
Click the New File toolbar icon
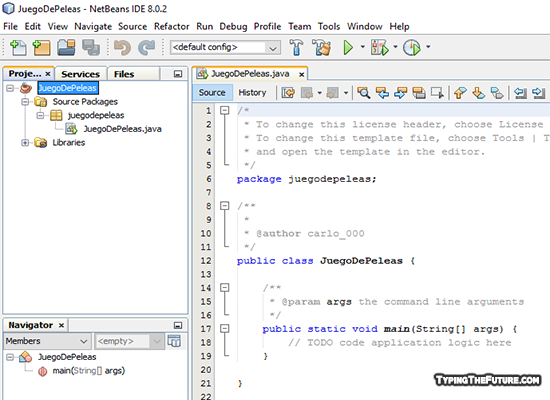(x=18, y=47)
